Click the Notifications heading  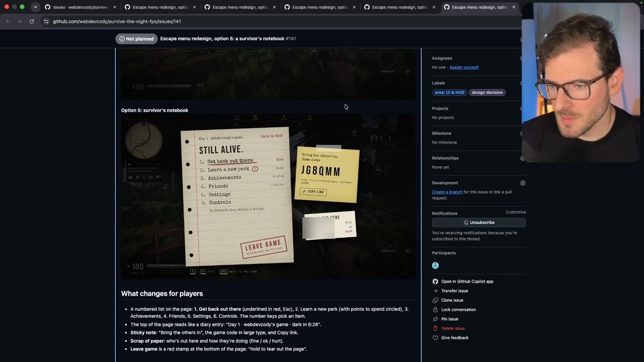click(444, 213)
